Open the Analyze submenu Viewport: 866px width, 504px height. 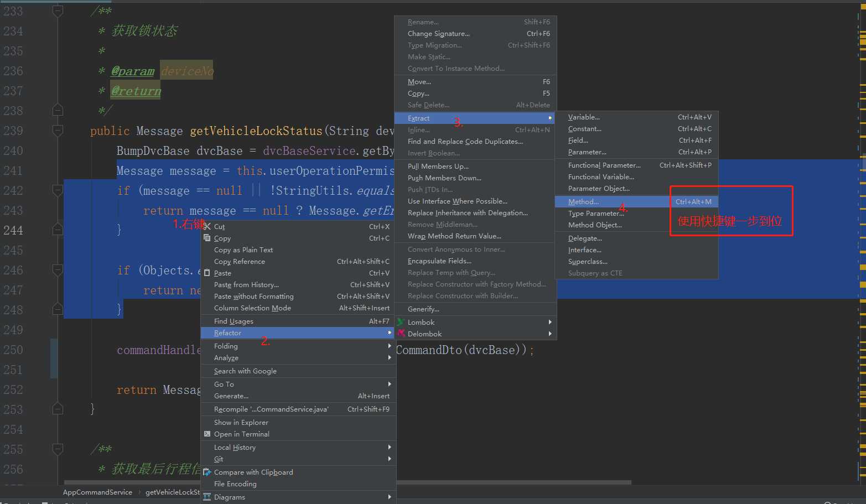tap(298, 357)
